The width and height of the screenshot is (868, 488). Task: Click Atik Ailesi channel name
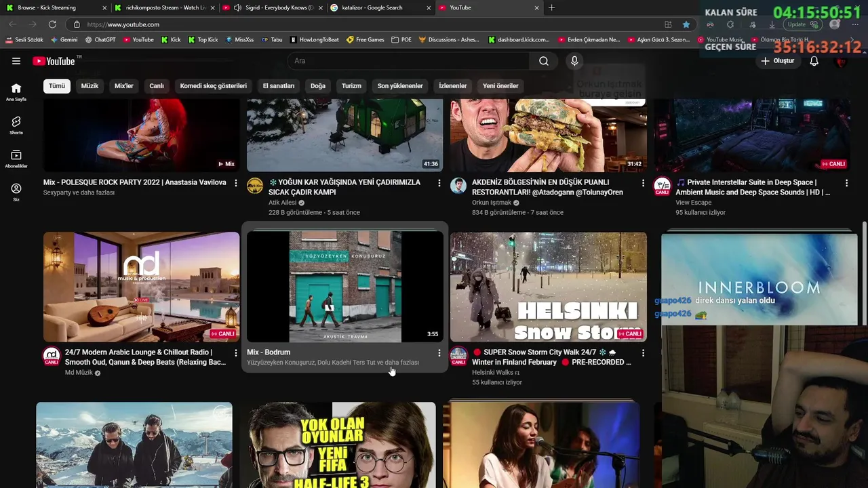coord(282,203)
